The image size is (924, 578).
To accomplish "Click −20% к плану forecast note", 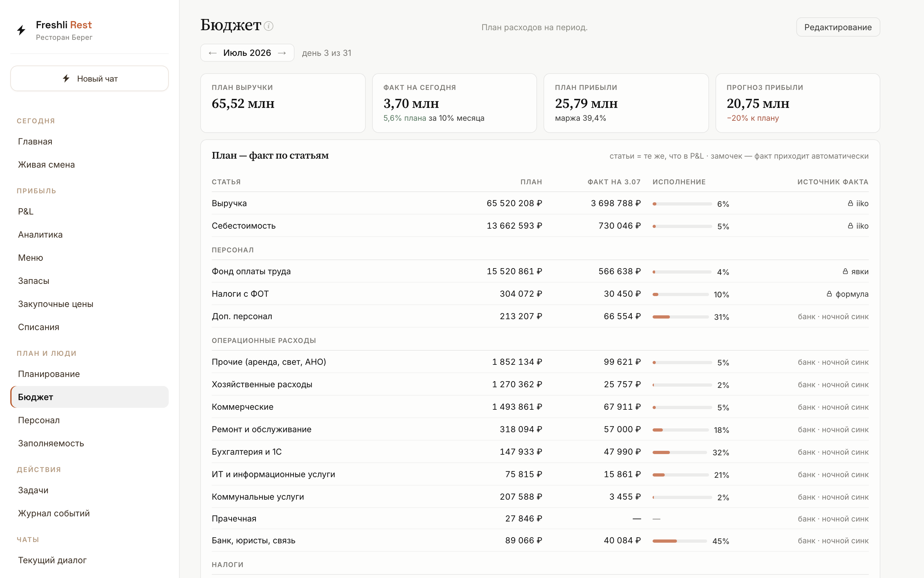I will 753,118.
